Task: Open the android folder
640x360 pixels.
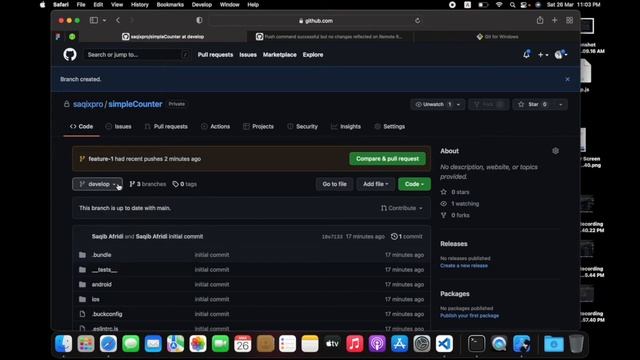Action: click(102, 284)
